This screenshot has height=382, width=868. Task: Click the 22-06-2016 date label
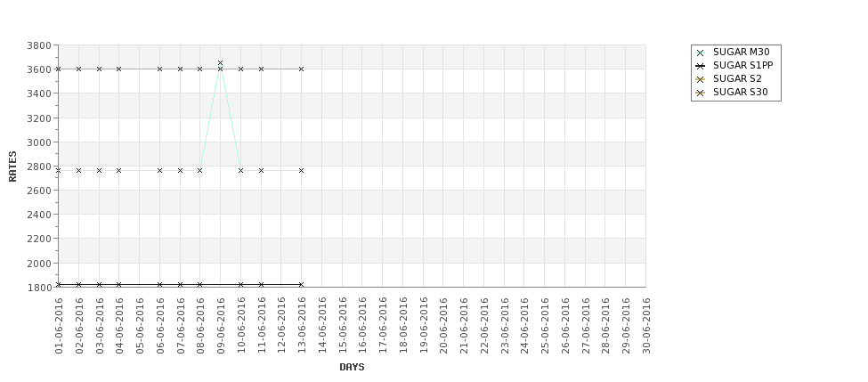click(x=483, y=326)
